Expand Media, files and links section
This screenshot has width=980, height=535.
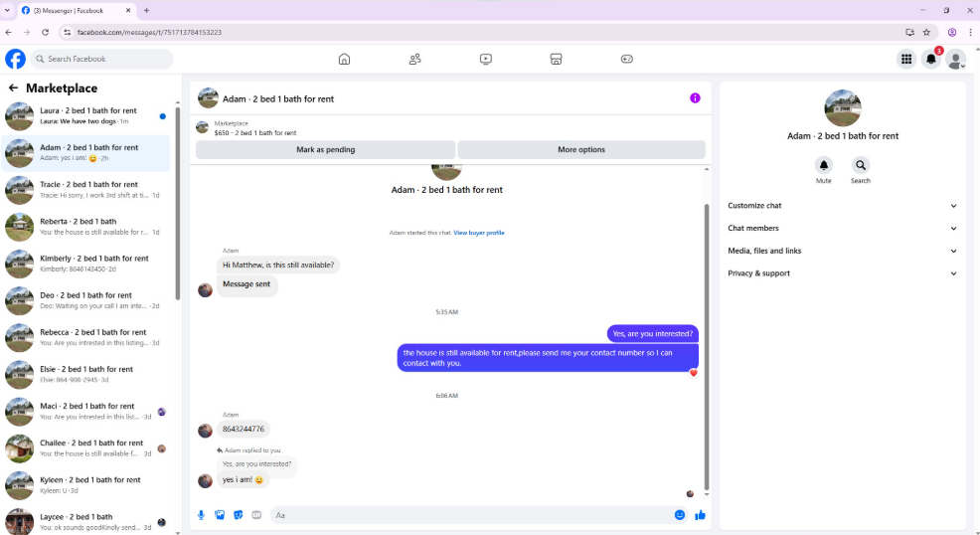(x=842, y=251)
